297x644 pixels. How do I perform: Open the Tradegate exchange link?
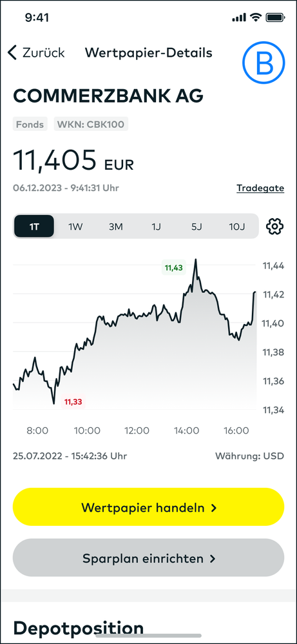[260, 188]
